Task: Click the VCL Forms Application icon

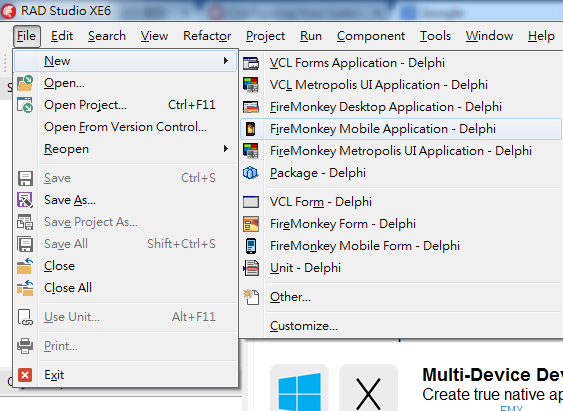Action: [x=251, y=63]
